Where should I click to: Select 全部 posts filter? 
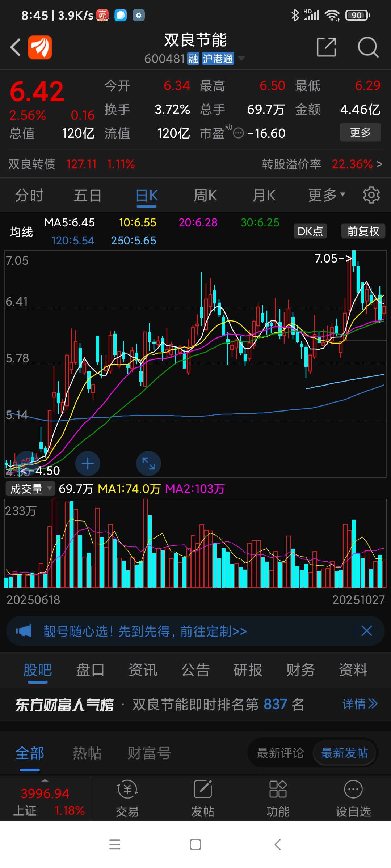[30, 753]
